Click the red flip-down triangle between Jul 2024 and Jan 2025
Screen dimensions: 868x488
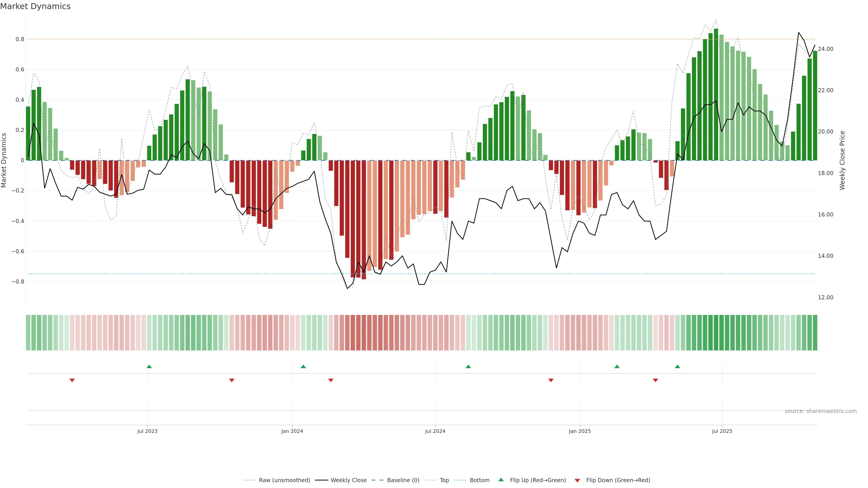(551, 380)
